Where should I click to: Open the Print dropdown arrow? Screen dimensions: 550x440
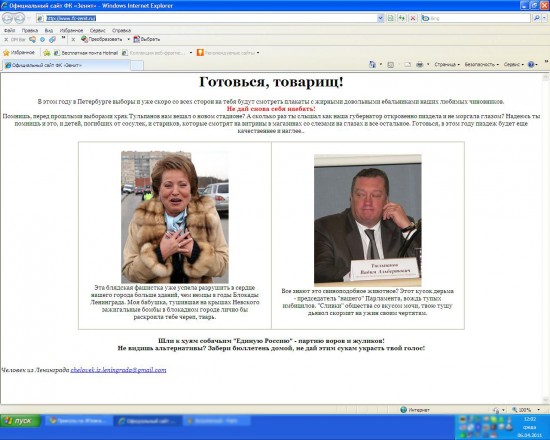coord(428,65)
